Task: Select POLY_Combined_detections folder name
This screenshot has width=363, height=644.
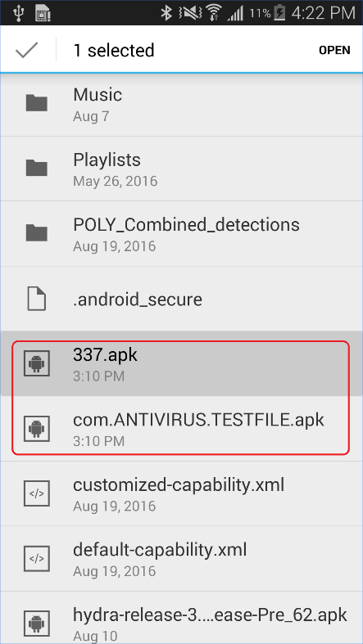Action: [186, 225]
